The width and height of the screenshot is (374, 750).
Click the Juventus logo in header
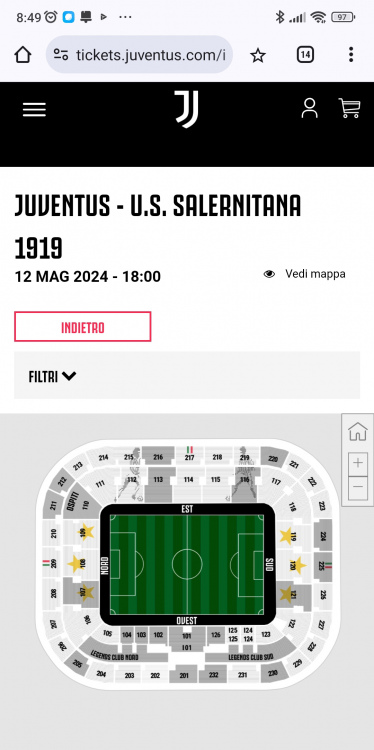[187, 109]
